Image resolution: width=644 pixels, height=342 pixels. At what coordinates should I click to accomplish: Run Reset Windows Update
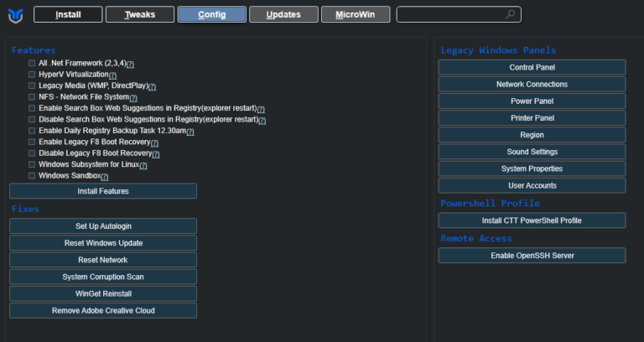tap(103, 242)
